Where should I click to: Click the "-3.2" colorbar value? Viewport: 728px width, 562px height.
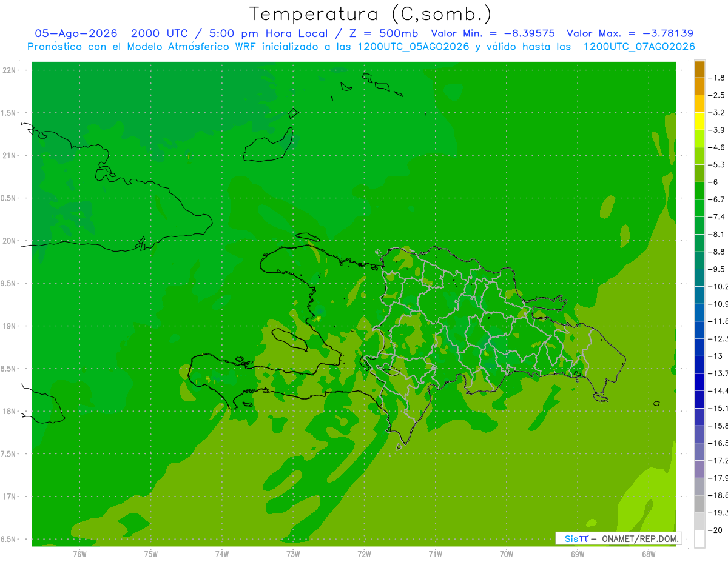(717, 113)
